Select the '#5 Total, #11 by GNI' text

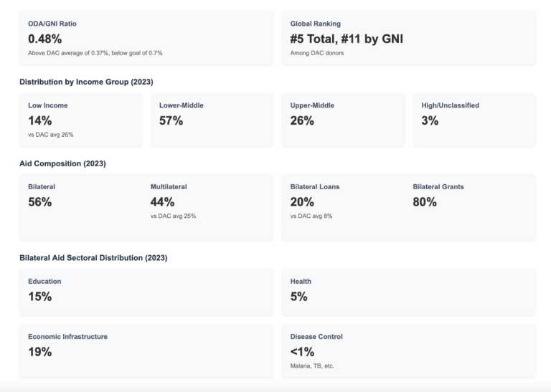(x=347, y=39)
